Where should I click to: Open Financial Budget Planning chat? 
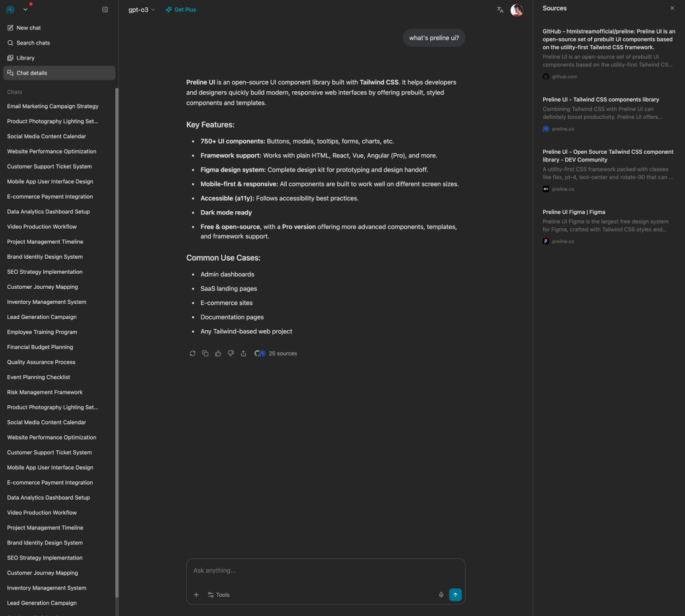pos(40,347)
